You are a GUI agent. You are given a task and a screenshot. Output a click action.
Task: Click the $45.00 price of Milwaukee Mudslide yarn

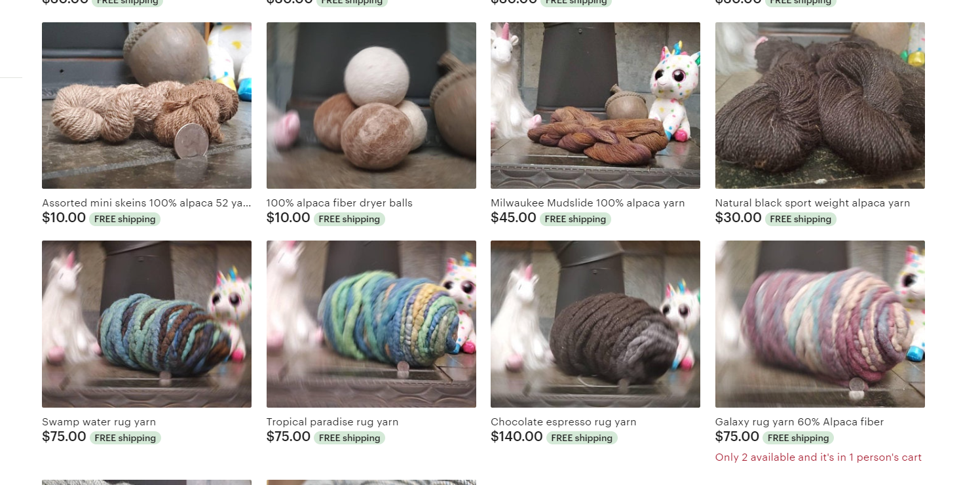click(x=514, y=218)
